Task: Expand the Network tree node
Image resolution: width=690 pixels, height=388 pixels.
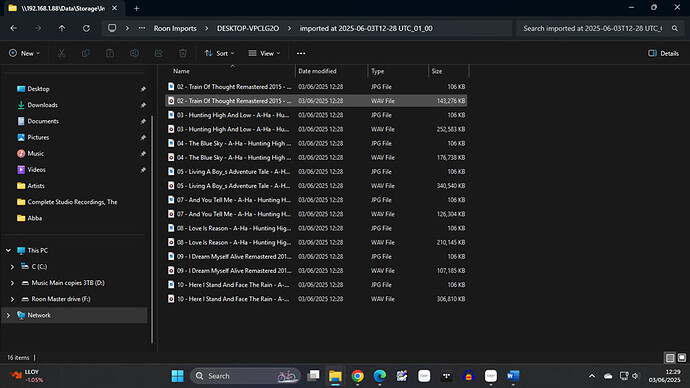Action: pos(8,315)
